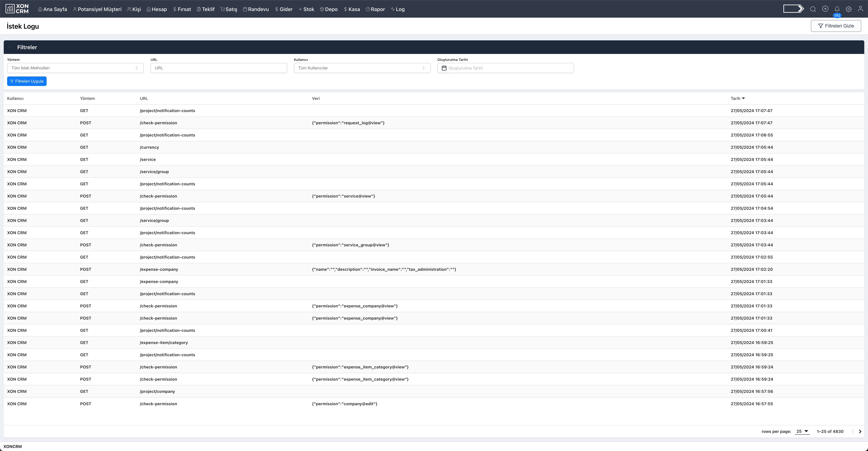Open Gider menu
Screen dimensions: 868x451
(284, 9)
